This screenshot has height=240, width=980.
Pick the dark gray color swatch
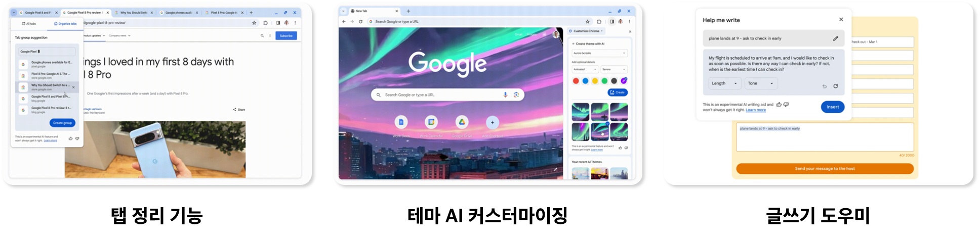tap(614, 81)
